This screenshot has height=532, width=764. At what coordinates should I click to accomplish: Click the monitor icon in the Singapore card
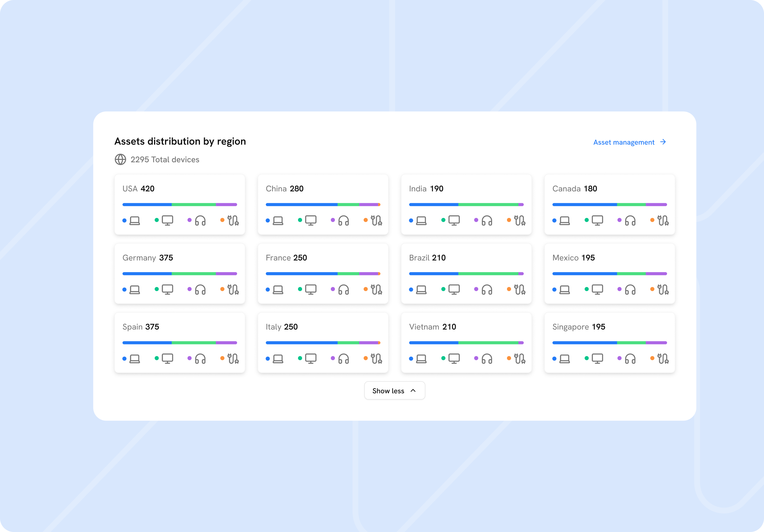coord(597,359)
